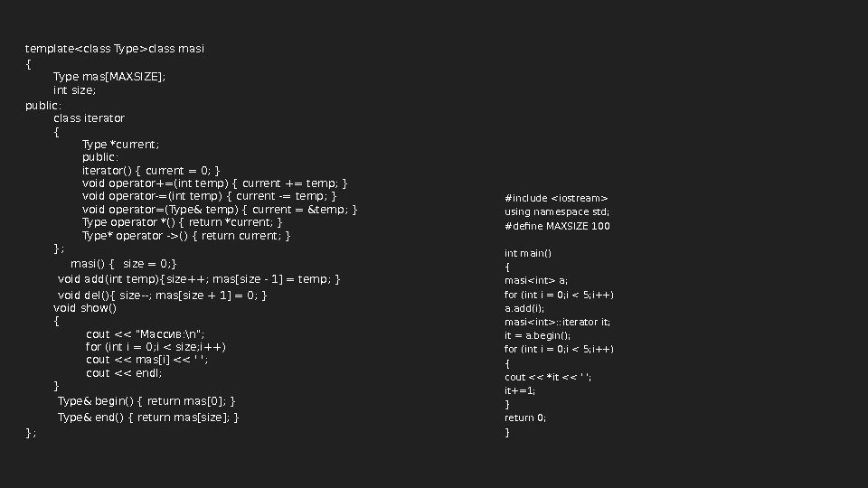This screenshot has height=488, width=868.
Task: Click the 'void operator=(Type& temp)' line
Action: click(x=220, y=211)
